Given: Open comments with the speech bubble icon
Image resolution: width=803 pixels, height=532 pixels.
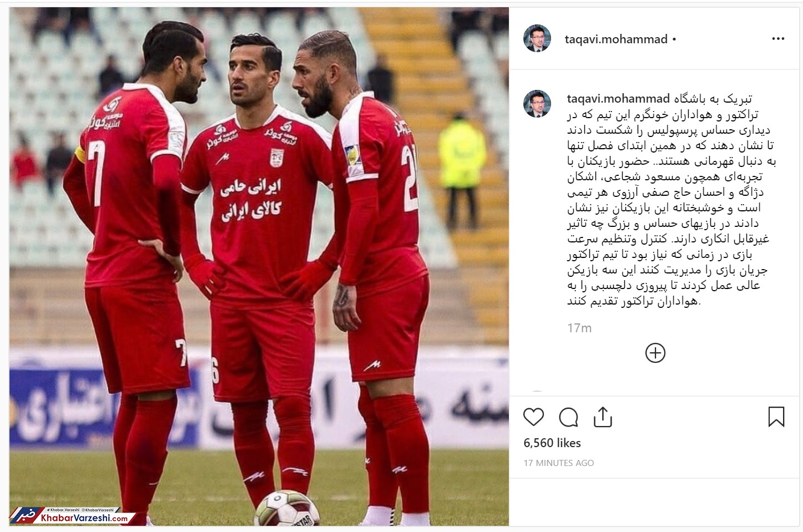Looking at the screenshot, I should (568, 417).
